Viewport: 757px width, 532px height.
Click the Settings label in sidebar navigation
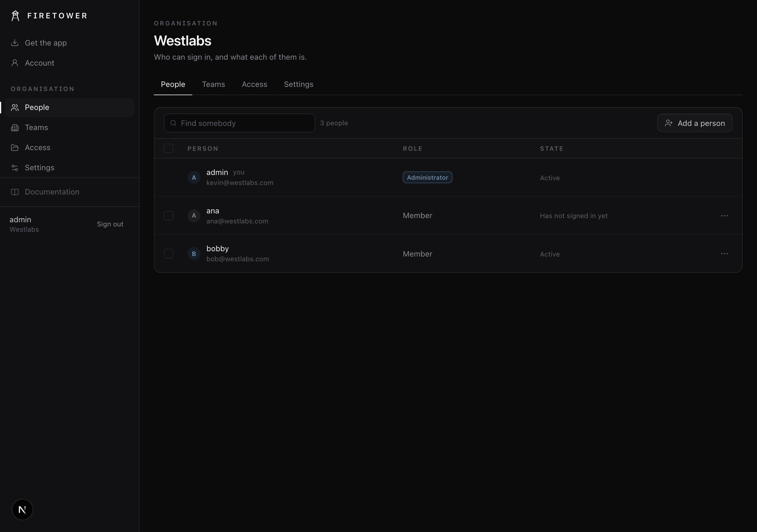pos(40,168)
